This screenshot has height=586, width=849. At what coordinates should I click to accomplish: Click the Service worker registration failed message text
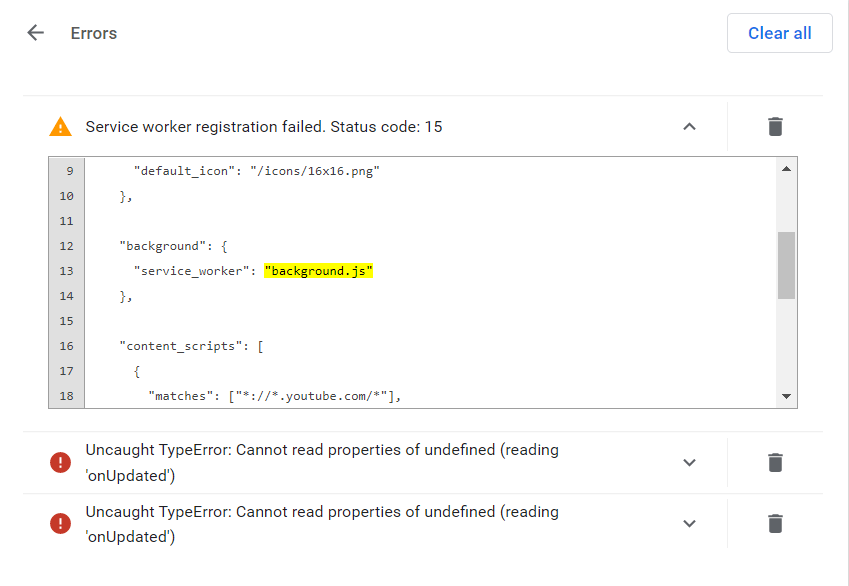(264, 127)
